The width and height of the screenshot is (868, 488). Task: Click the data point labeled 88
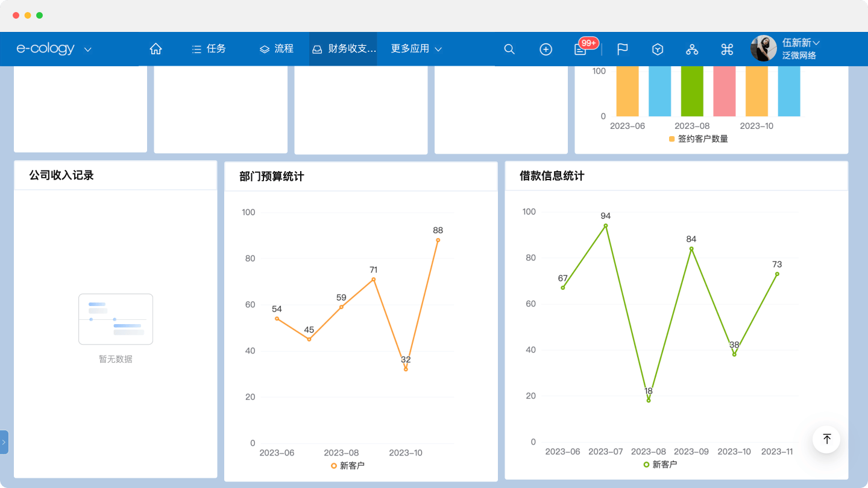click(x=438, y=240)
